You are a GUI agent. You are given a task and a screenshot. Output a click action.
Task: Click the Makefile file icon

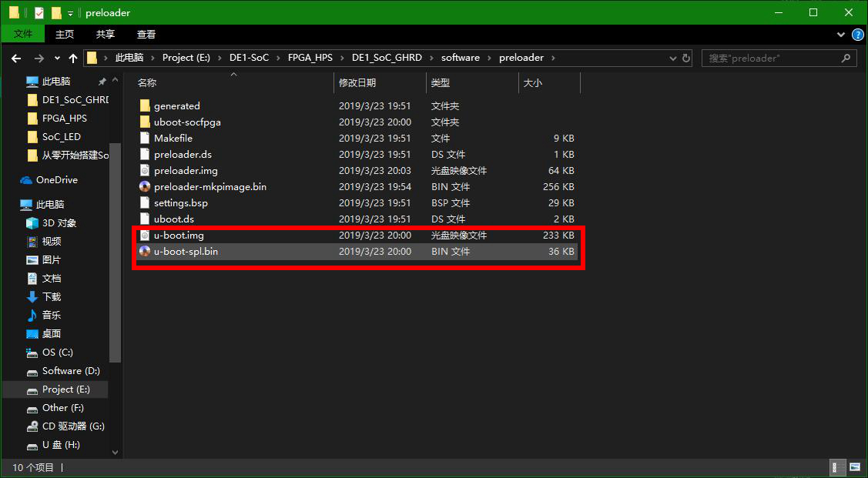145,138
